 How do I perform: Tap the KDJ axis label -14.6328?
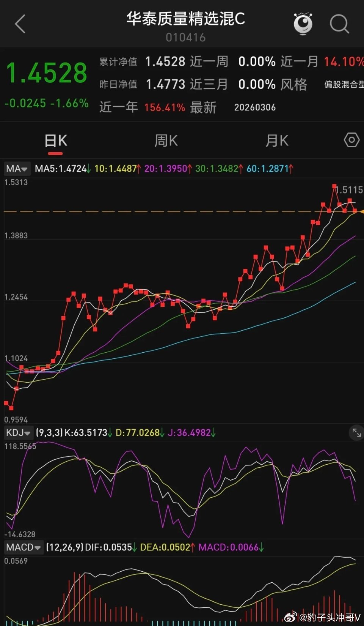pos(20,534)
